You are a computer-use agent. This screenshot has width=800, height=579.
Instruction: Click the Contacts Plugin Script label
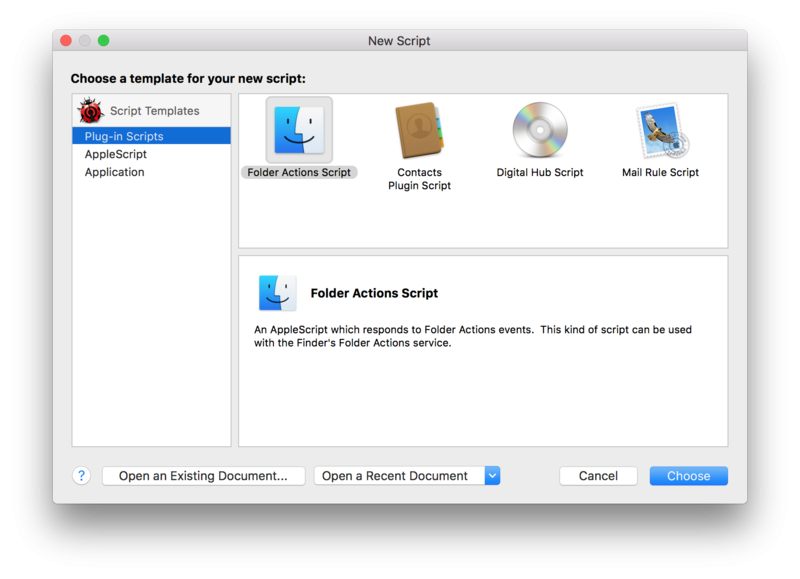[419, 179]
